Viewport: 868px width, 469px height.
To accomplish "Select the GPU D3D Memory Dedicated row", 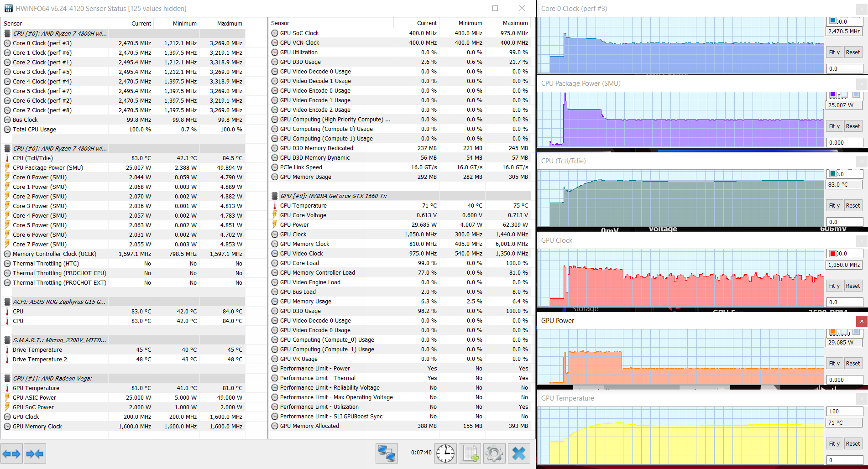I will 400,148.
